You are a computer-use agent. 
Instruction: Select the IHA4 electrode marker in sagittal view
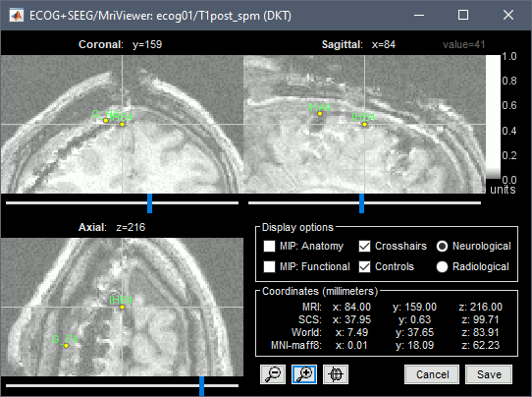[x=320, y=114]
